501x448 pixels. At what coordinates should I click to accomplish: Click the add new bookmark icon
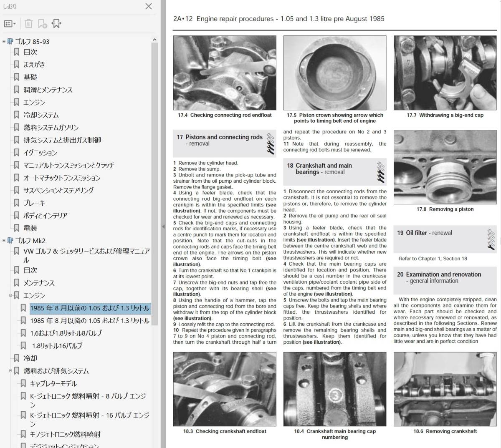point(42,24)
